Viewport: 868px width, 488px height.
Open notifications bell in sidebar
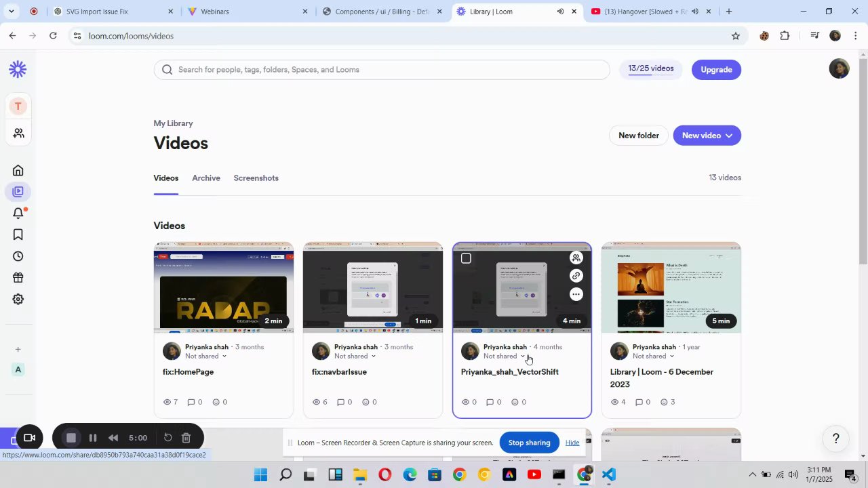18,213
